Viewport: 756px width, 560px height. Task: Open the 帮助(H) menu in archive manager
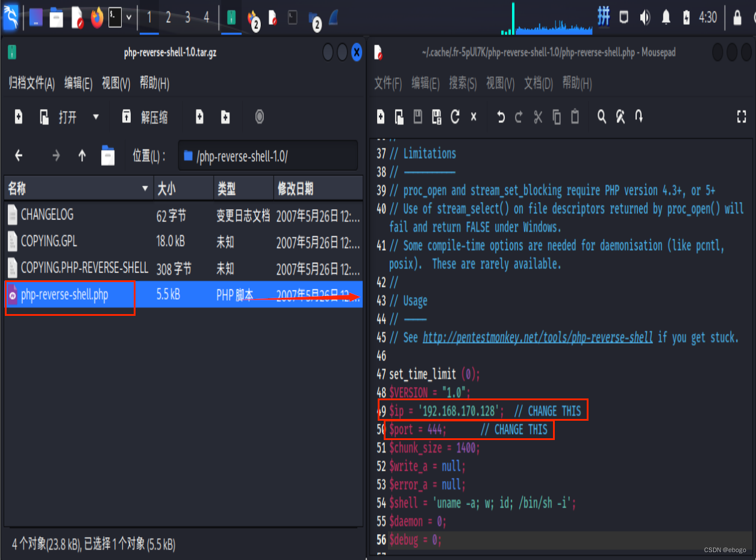click(154, 83)
